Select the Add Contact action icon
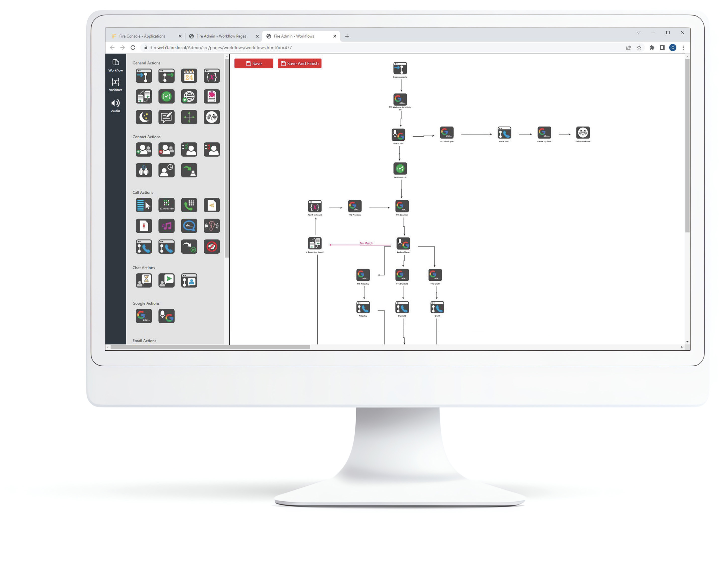 tap(144, 149)
